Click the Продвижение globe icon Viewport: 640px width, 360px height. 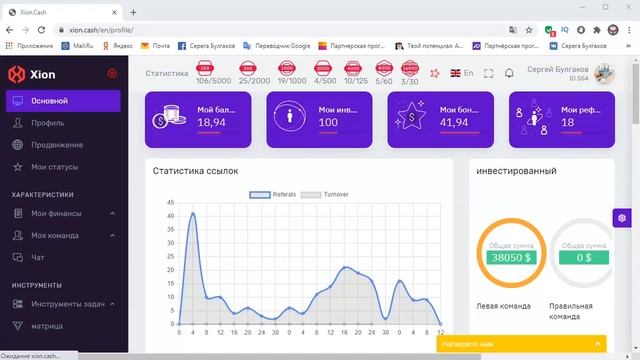(x=18, y=145)
